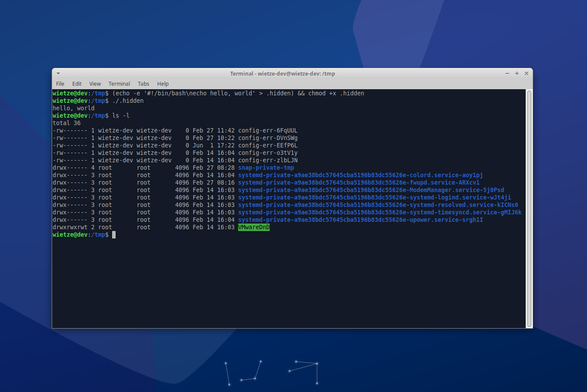Click the fwupd.service directory entry
Image resolution: width=587 pixels, height=392 pixels.
[x=359, y=183]
